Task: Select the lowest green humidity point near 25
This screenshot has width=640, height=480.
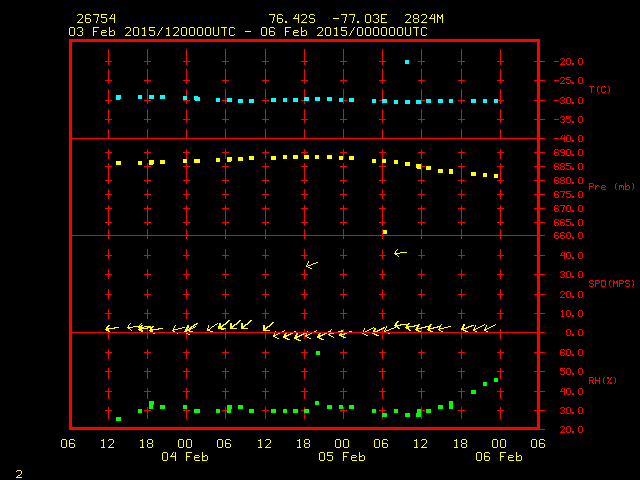Action: tap(119, 419)
